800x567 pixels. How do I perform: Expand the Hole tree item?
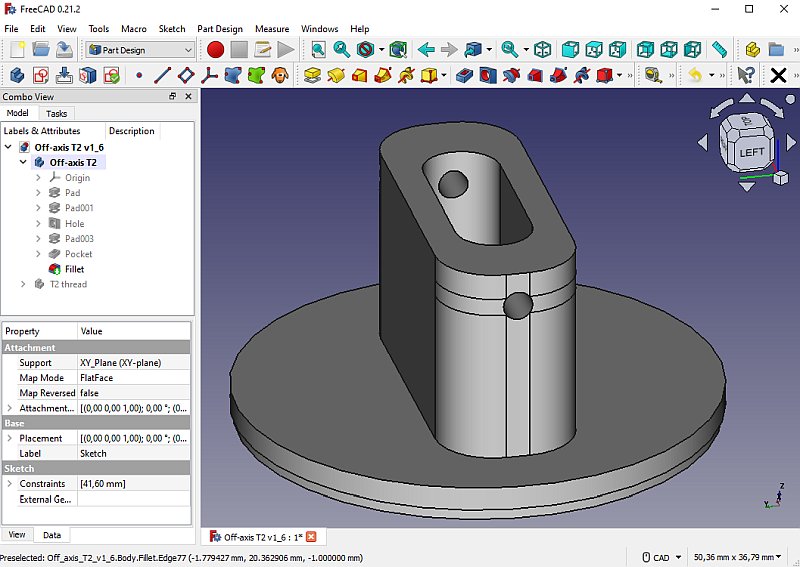pyautogui.click(x=38, y=224)
